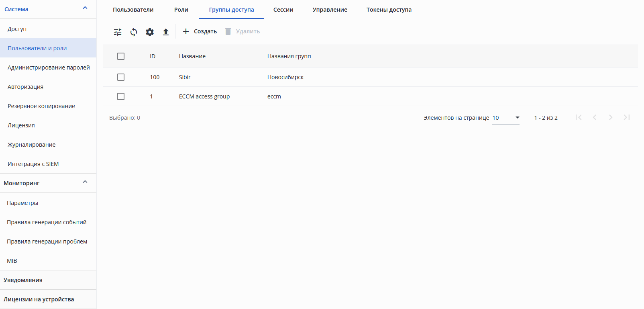This screenshot has height=309, width=644.
Task: Go to the next page arrow
Action: (611, 117)
